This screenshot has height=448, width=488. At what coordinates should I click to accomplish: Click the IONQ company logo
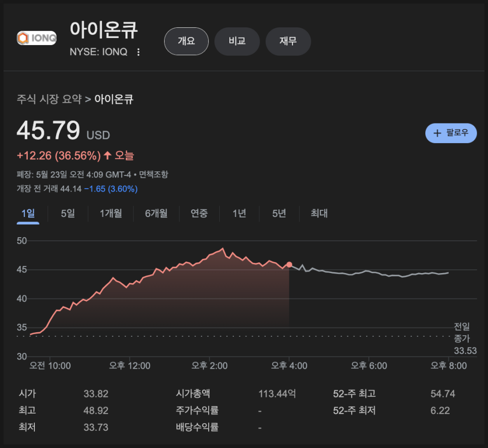37,38
